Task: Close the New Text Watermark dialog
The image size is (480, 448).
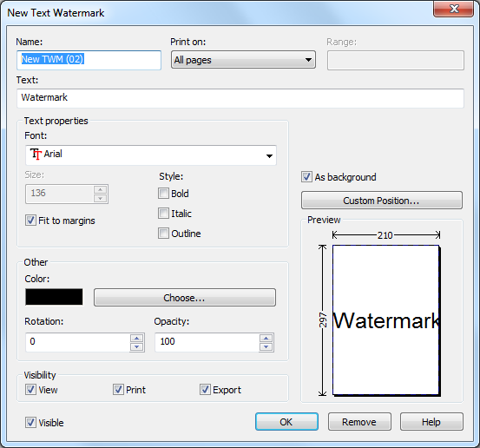Action: [x=453, y=9]
